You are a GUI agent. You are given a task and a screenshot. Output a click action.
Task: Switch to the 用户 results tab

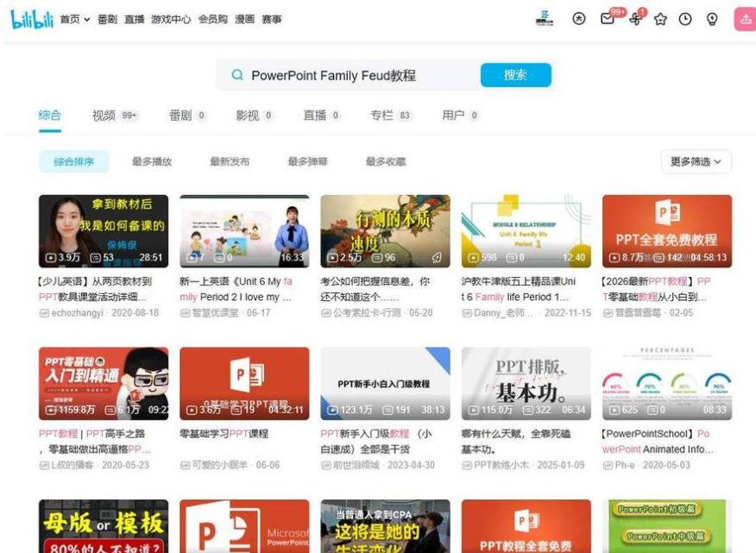tap(461, 116)
